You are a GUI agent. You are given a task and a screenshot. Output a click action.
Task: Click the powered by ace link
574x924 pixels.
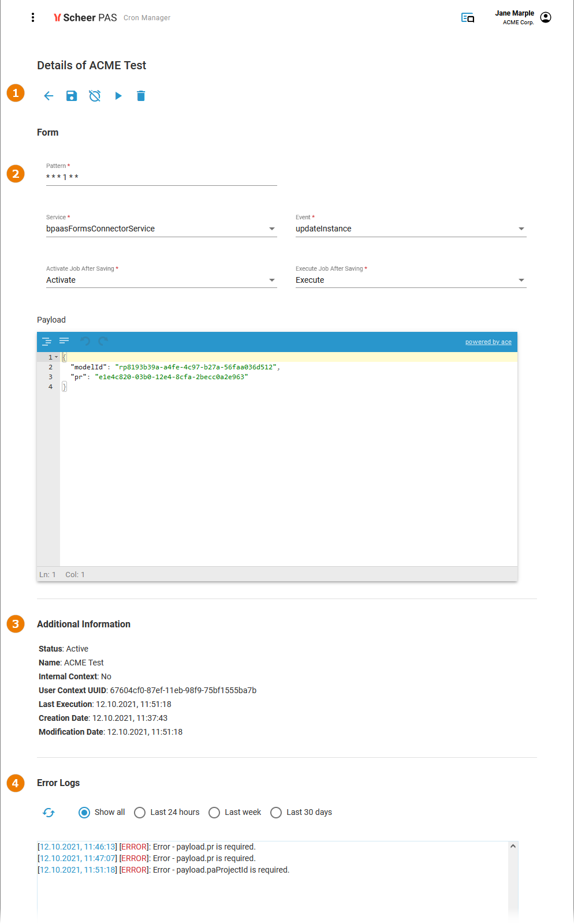489,342
